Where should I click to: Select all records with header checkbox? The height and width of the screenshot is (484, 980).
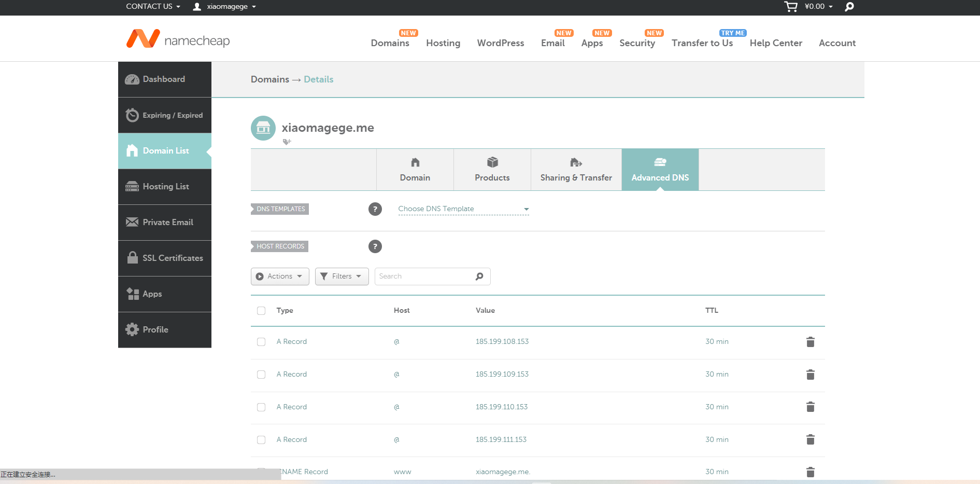pyautogui.click(x=261, y=311)
